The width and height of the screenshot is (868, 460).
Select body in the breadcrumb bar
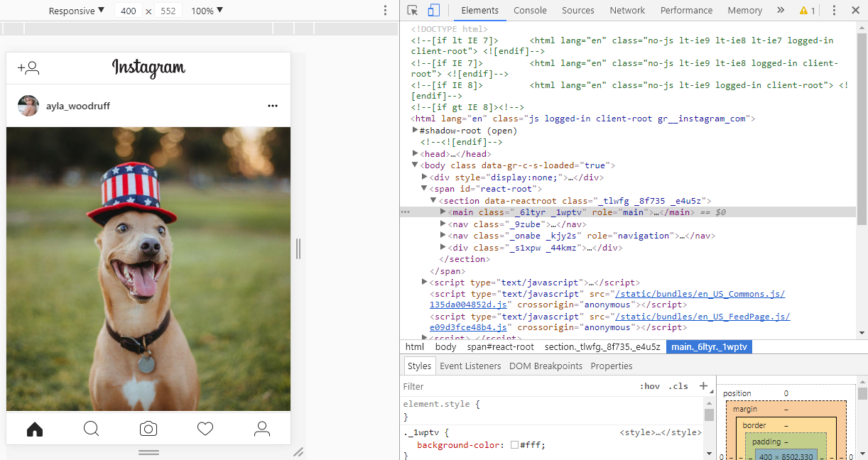click(x=445, y=346)
